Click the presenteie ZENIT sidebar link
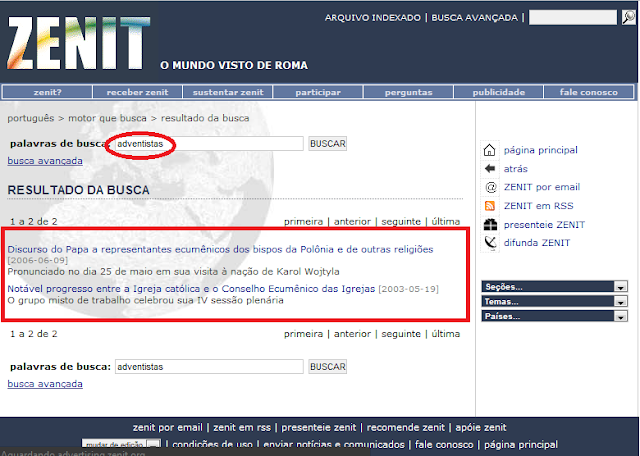 [x=544, y=225]
